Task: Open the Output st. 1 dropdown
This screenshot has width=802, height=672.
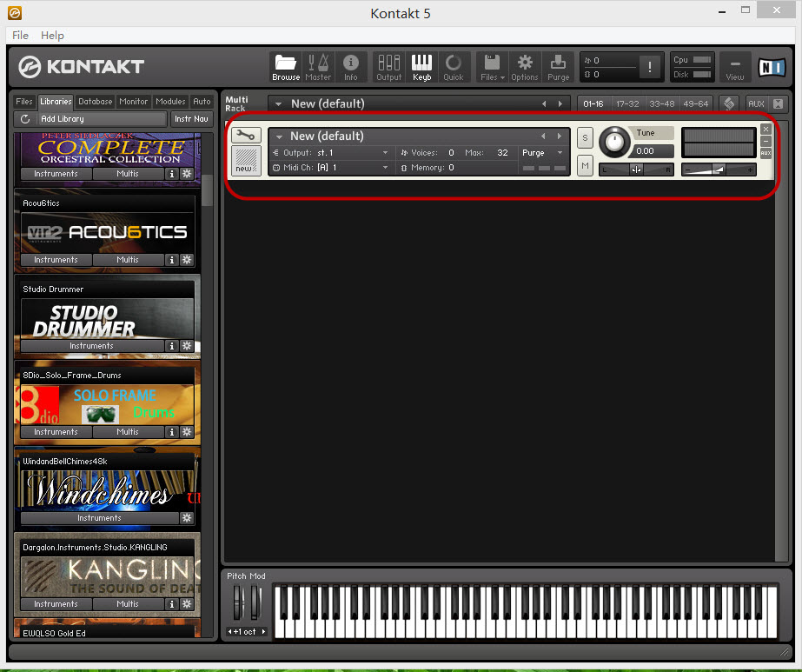Action: [x=331, y=152]
